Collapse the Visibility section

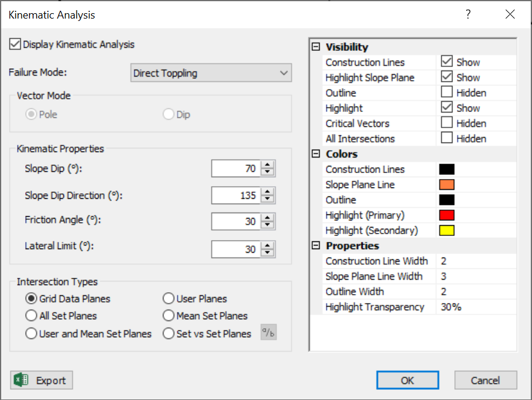(315, 47)
